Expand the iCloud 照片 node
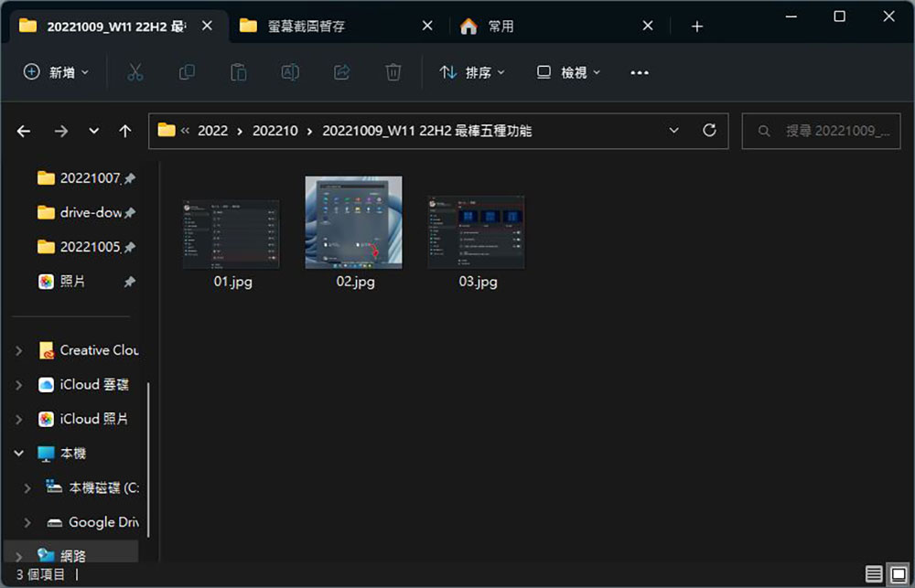The image size is (915, 588). pyautogui.click(x=18, y=420)
